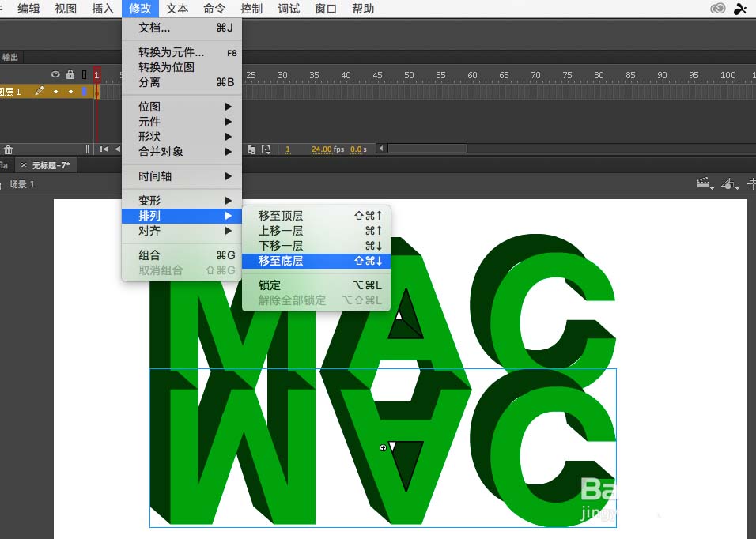Open the Edit Symbols shapes icon
Image resolution: width=756 pixels, height=539 pixels.
[729, 183]
